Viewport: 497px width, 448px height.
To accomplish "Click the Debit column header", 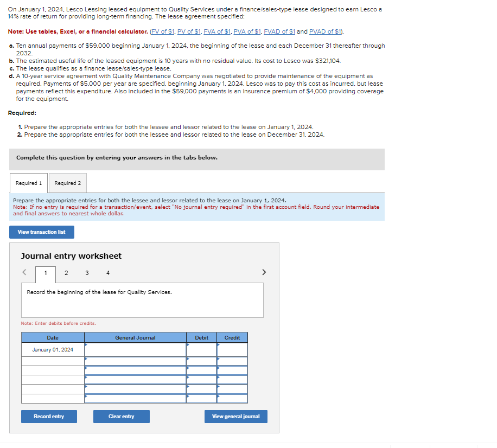I will pyautogui.click(x=202, y=337).
